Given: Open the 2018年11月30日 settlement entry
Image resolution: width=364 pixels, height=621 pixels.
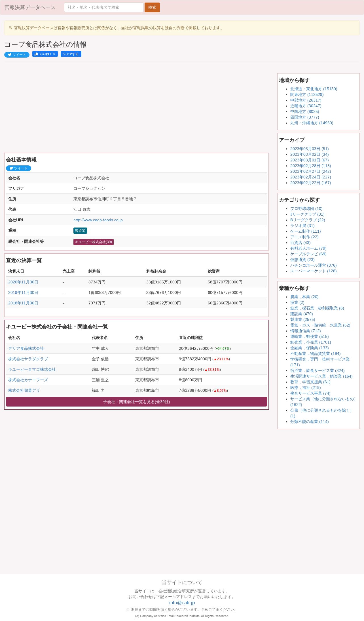Looking at the screenshot, I should point(23,303).
